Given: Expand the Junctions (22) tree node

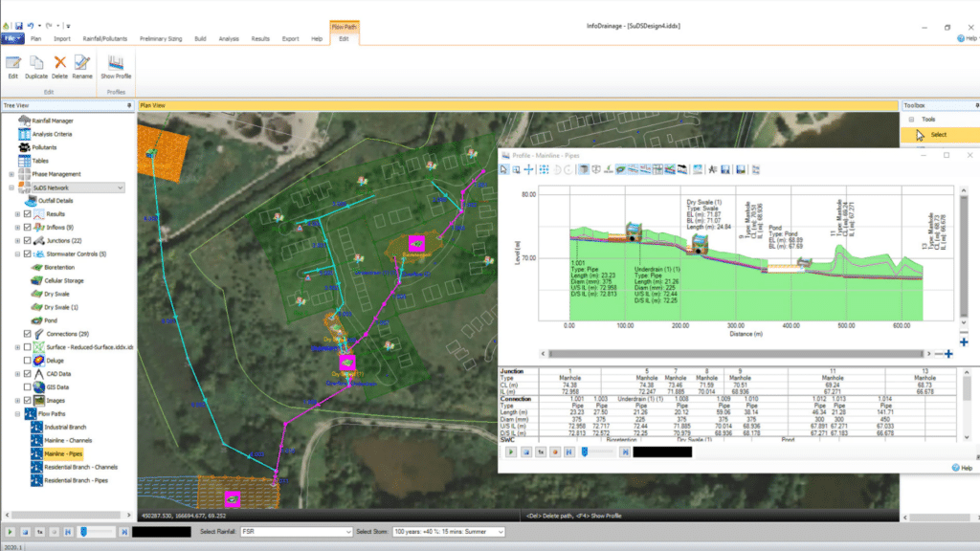Looking at the screenshot, I should click(x=17, y=240).
